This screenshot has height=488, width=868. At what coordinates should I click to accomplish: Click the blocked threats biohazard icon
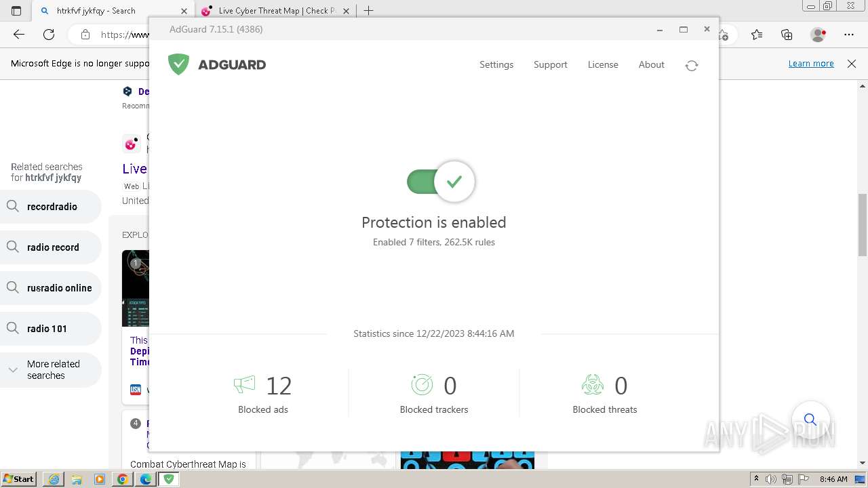click(x=593, y=385)
